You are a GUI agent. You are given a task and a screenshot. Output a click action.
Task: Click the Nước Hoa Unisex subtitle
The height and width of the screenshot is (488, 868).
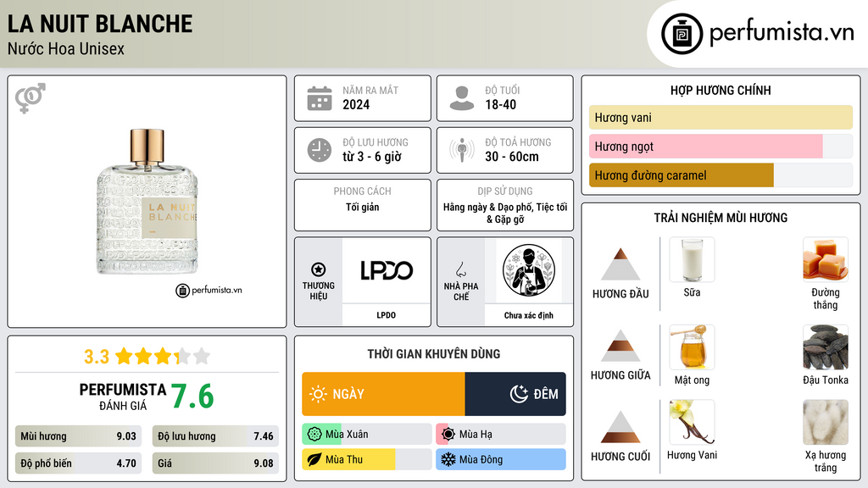(66, 48)
